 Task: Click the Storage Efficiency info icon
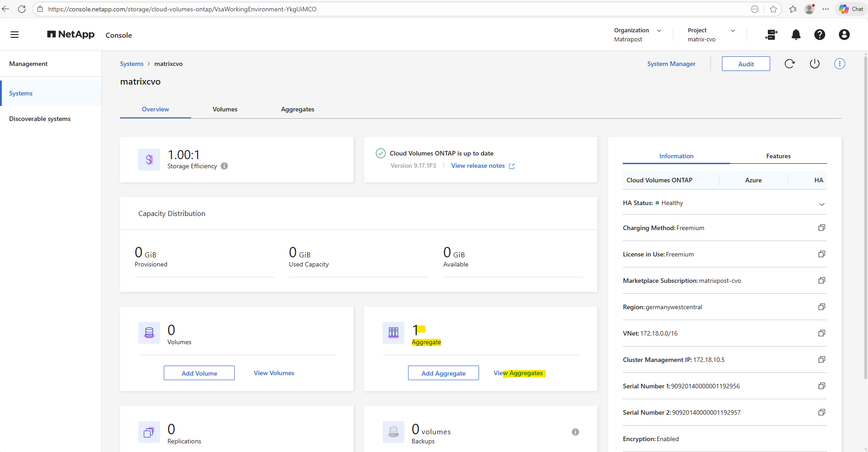[x=224, y=166]
